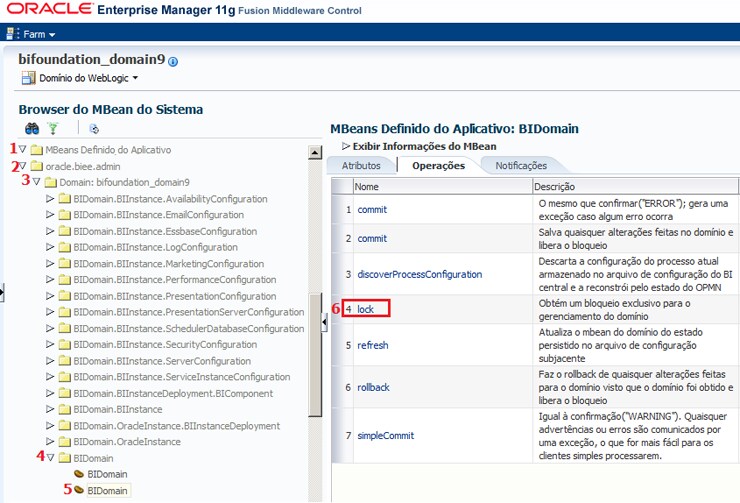
Task: Click folder icon of BIDomain.BIInstance.LogConfiguration
Action: tap(65, 247)
